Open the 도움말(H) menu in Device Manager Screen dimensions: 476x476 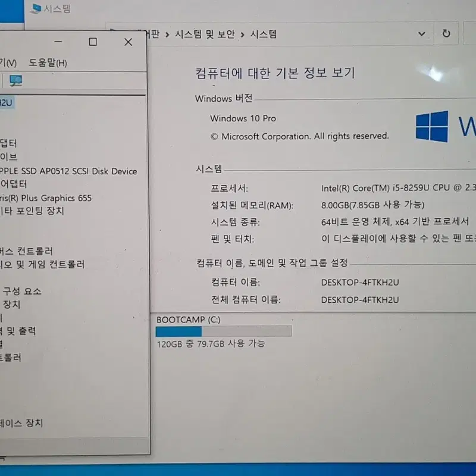coord(48,63)
